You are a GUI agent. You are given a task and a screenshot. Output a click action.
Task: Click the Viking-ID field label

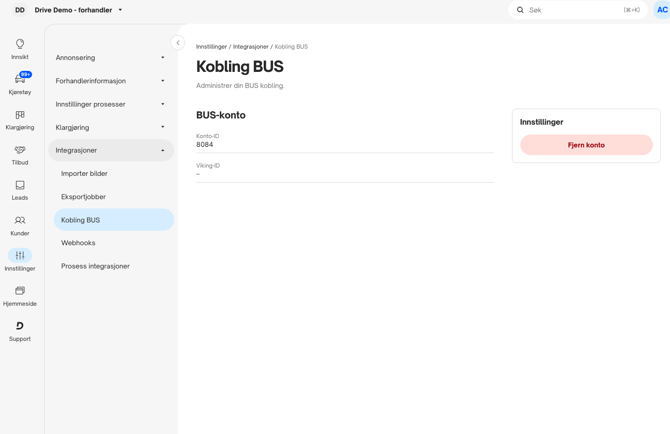[208, 165]
